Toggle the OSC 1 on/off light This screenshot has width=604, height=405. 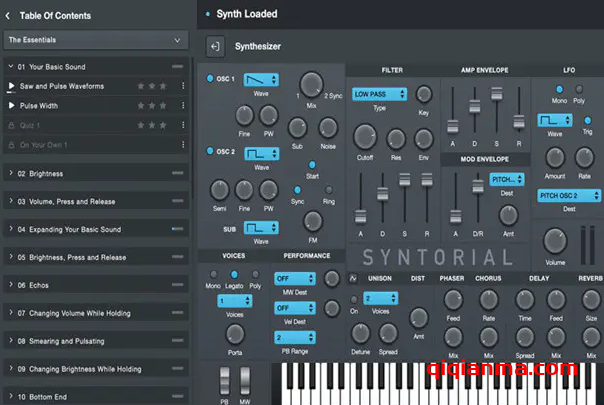(x=210, y=78)
